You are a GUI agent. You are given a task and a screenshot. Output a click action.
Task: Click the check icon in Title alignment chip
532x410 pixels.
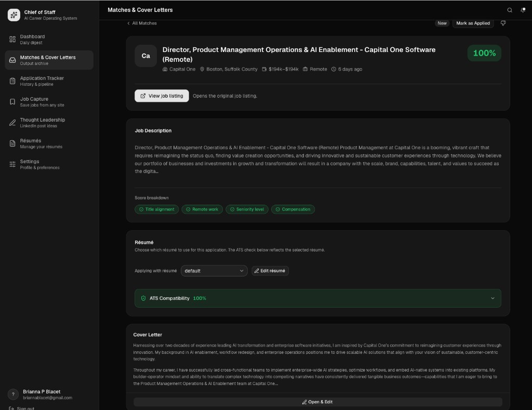pos(141,209)
